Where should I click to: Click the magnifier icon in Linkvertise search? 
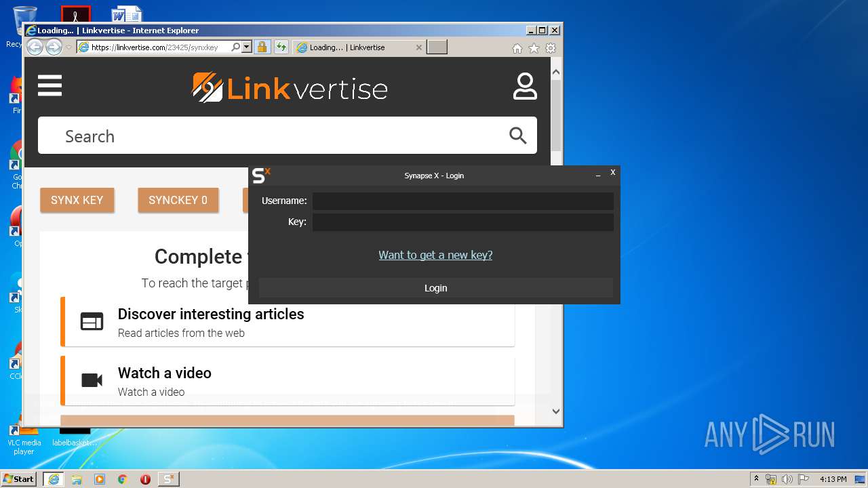click(518, 136)
